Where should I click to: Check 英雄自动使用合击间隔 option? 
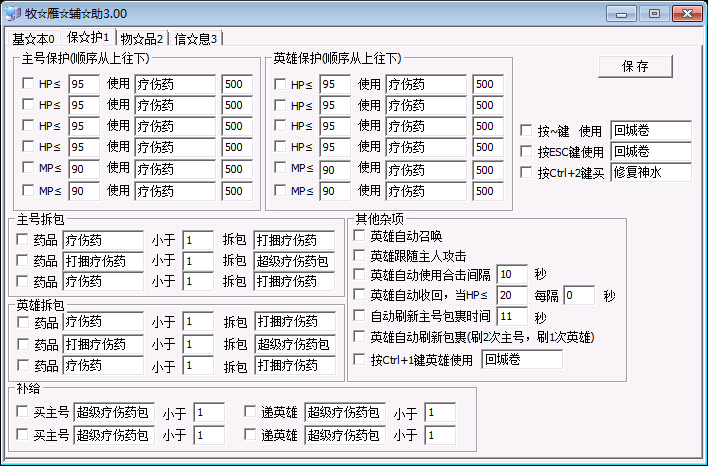pos(359,274)
